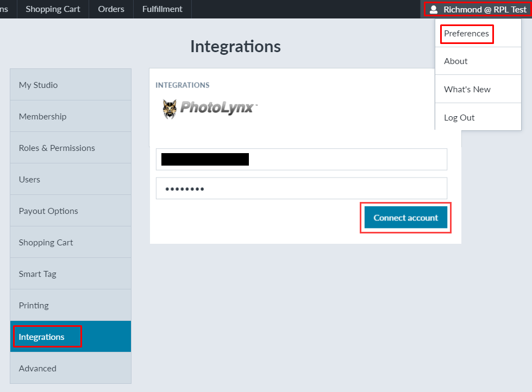Open Shopping Cart in the top navigation bar
This screenshot has height=392, width=532.
pyautogui.click(x=53, y=9)
